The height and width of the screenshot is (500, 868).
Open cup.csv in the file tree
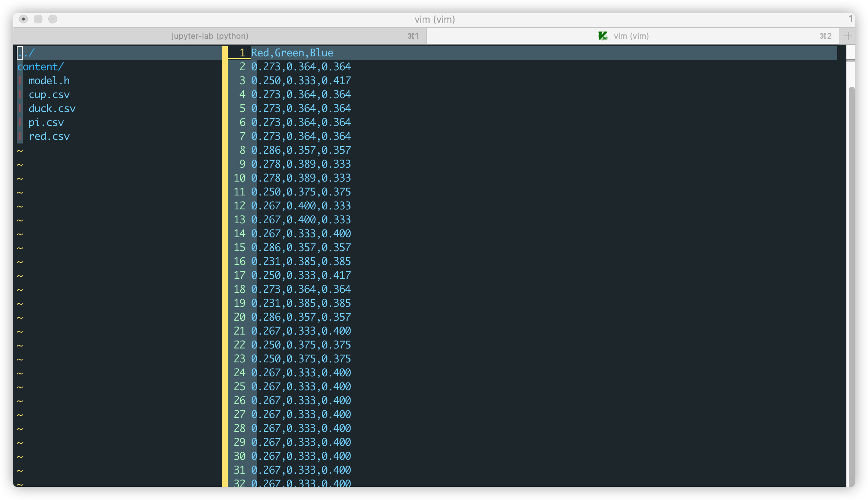[x=49, y=94]
